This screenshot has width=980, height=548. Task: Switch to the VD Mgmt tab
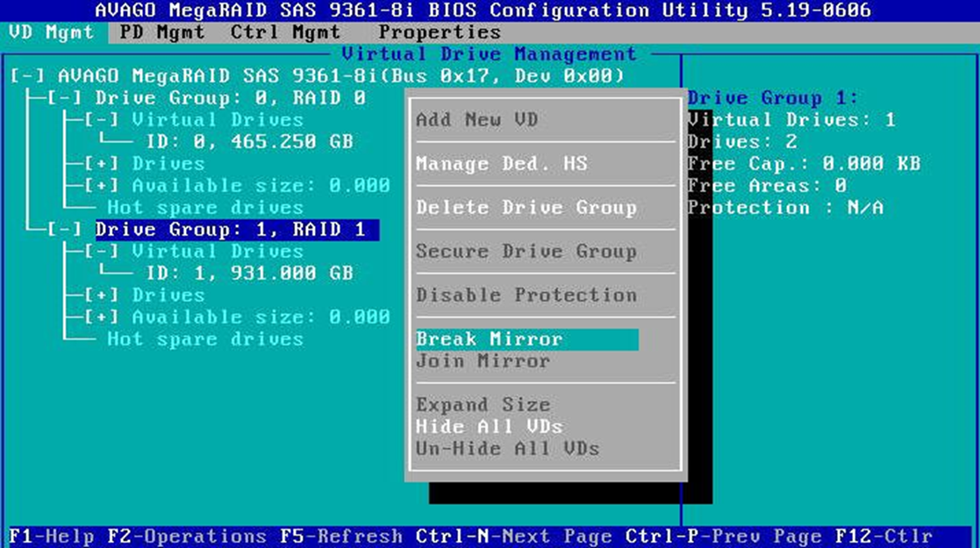(x=51, y=32)
